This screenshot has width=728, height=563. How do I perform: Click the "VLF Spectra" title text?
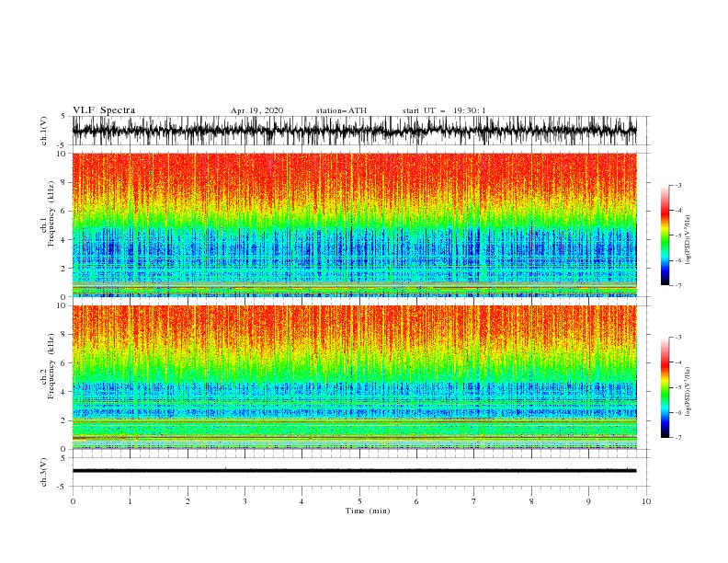(104, 110)
